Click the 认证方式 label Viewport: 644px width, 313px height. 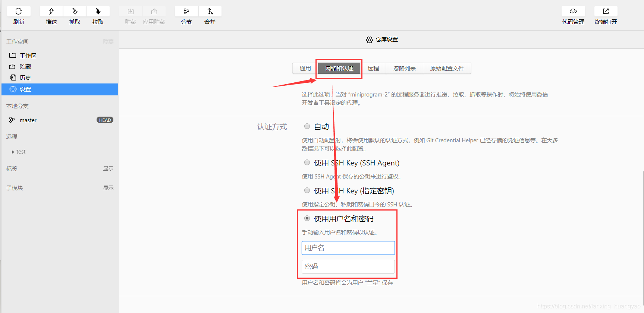272,127
